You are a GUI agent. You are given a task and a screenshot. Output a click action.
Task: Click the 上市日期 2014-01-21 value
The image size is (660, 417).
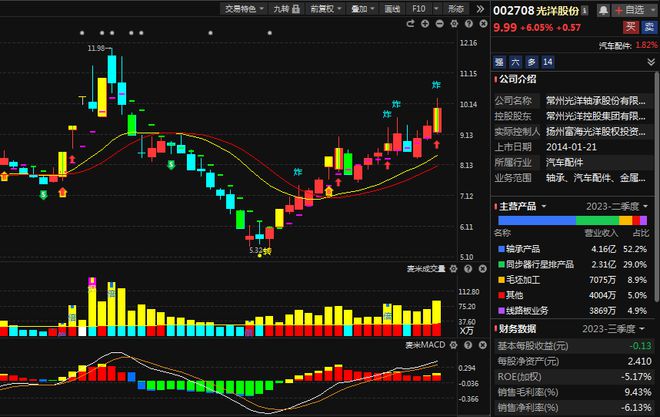pos(571,147)
